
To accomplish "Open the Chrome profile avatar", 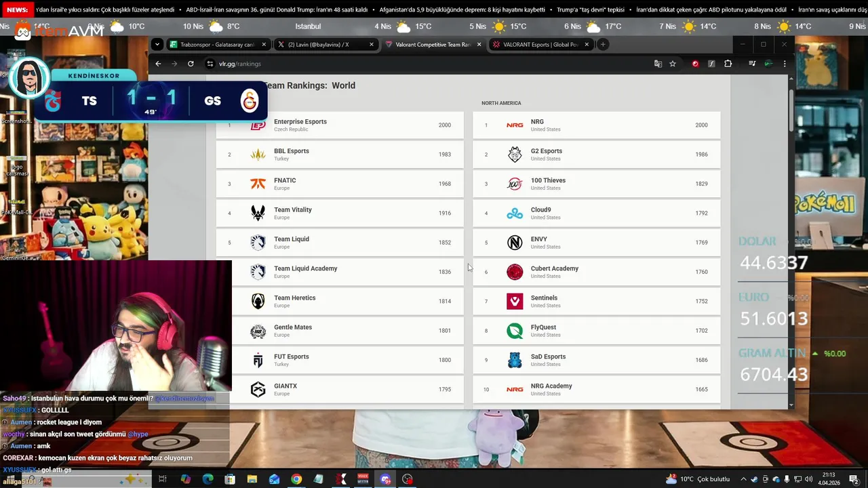I will click(x=768, y=64).
